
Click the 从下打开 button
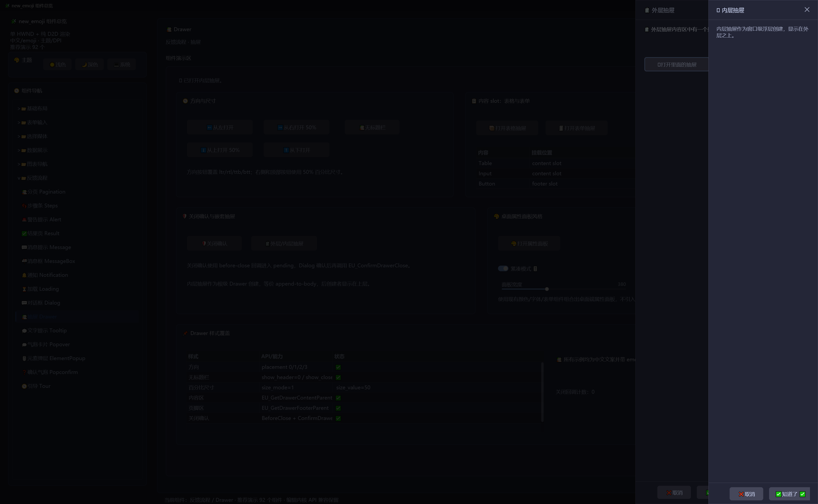296,150
